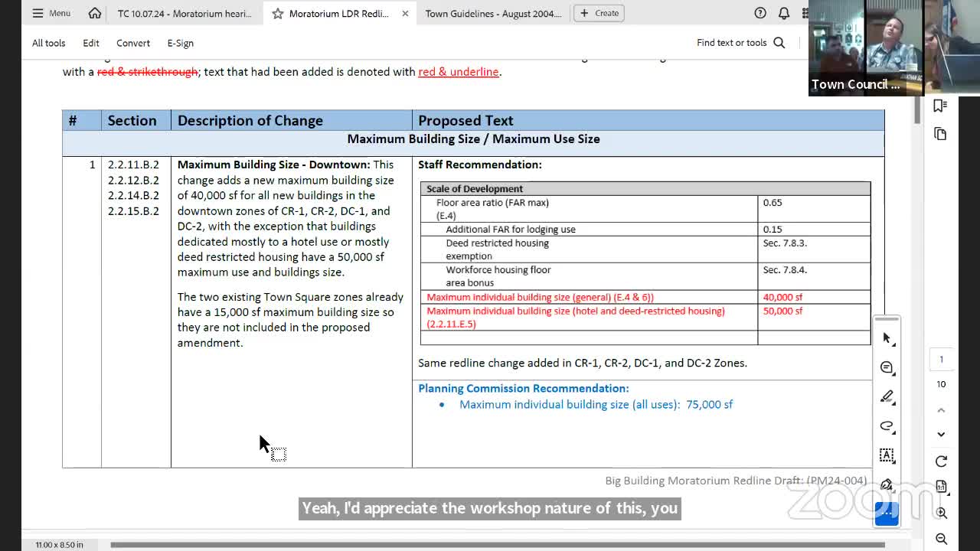
Task: Click the current page number field
Action: [x=941, y=359]
